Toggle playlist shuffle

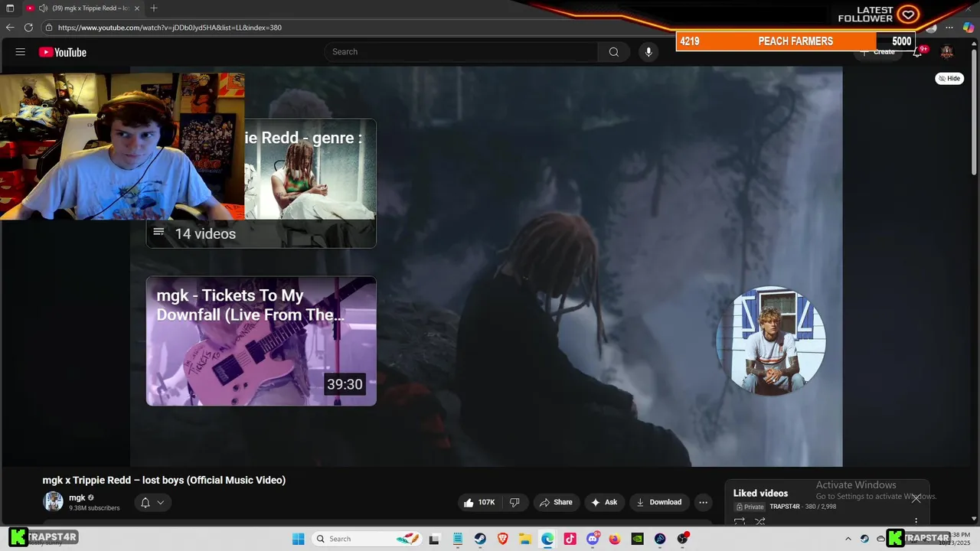760,521
